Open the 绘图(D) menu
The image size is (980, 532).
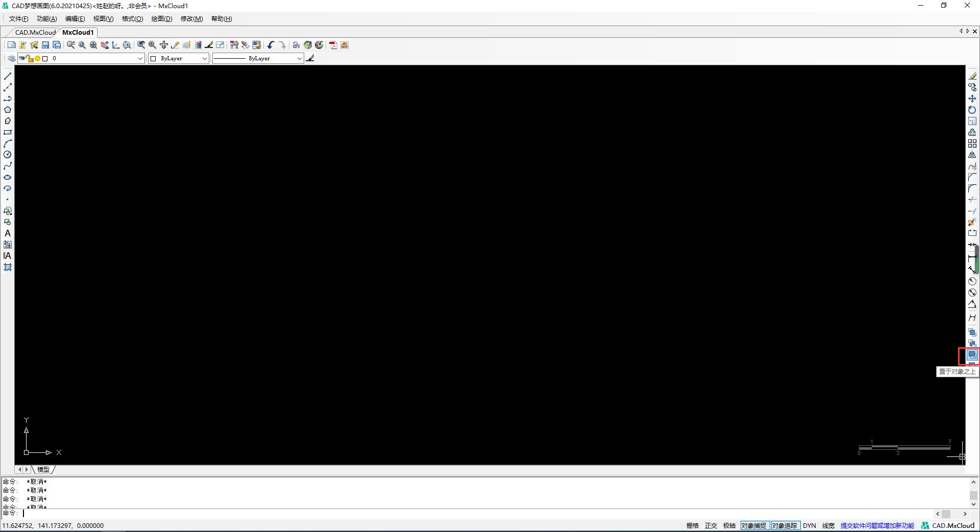(x=162, y=19)
